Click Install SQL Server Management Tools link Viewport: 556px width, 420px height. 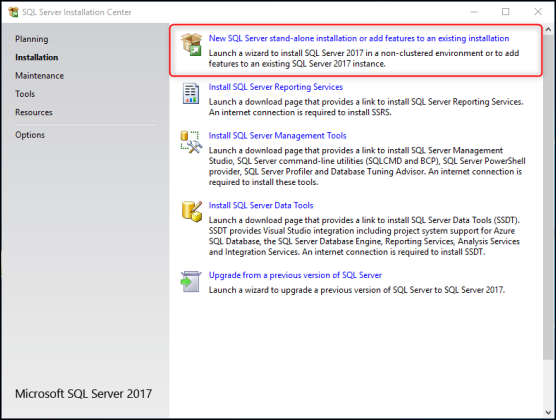(x=277, y=136)
